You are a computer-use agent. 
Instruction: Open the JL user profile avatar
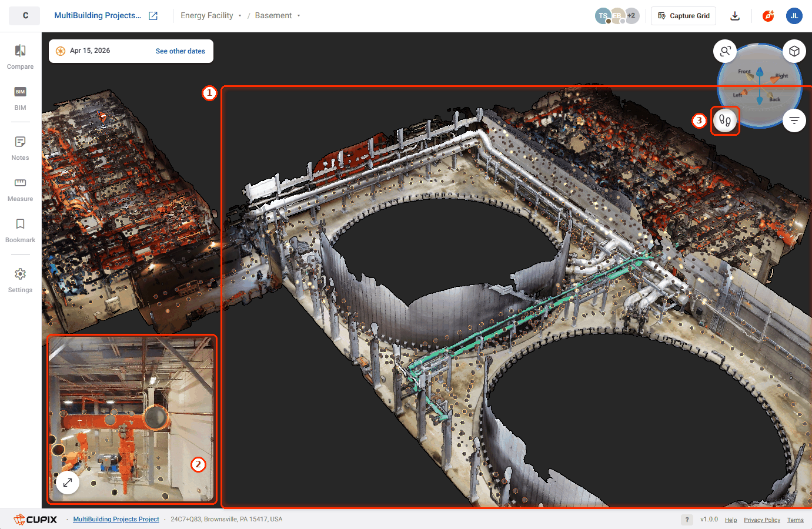794,16
